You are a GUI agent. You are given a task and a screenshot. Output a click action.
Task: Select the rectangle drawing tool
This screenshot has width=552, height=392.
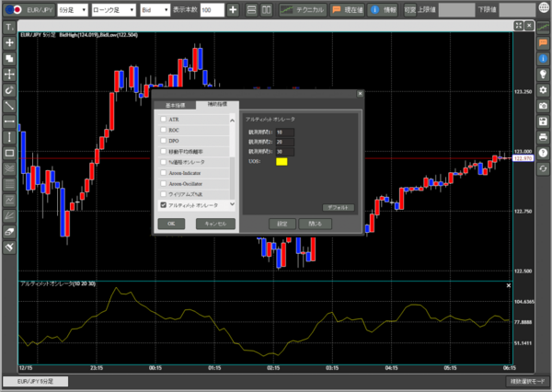(9, 153)
